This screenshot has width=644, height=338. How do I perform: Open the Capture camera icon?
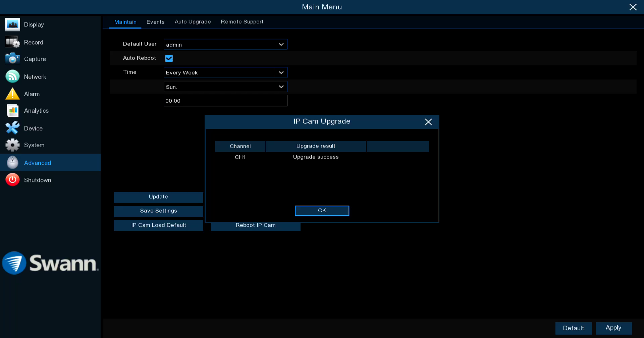pos(12,59)
